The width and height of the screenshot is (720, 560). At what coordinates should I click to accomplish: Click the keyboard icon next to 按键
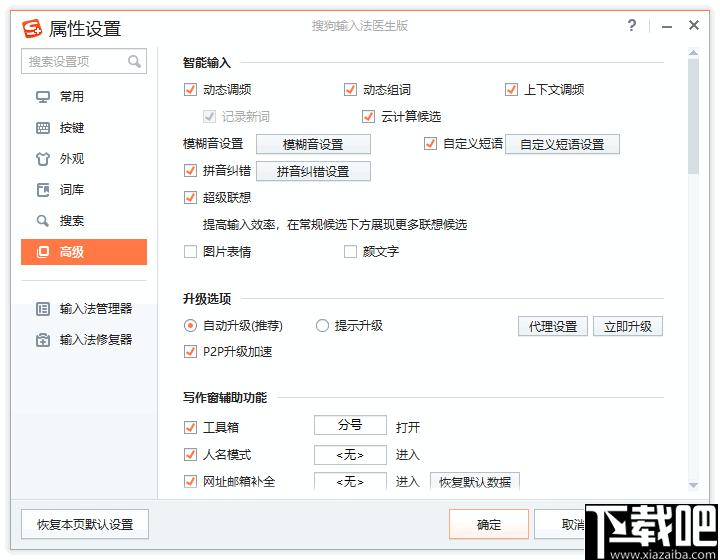click(43, 128)
